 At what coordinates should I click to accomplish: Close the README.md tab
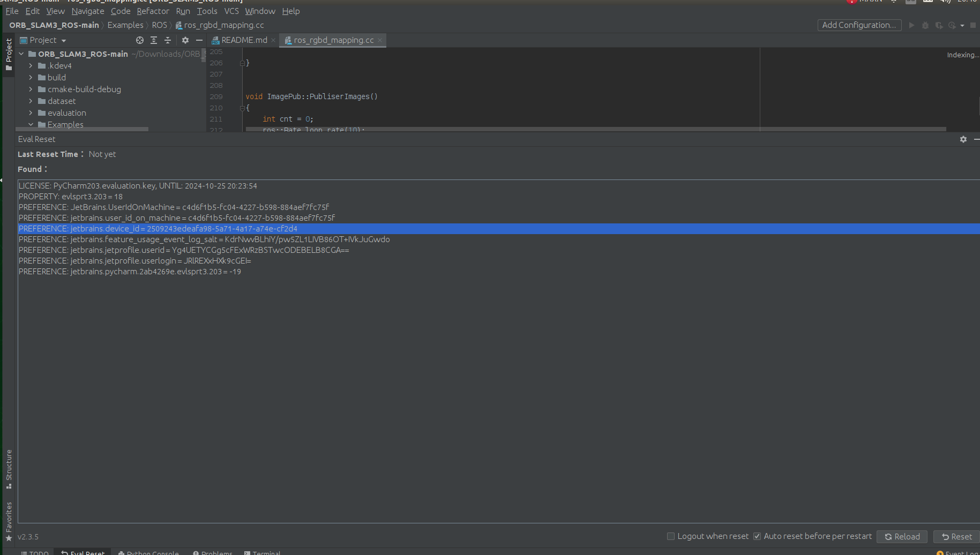pyautogui.click(x=273, y=40)
